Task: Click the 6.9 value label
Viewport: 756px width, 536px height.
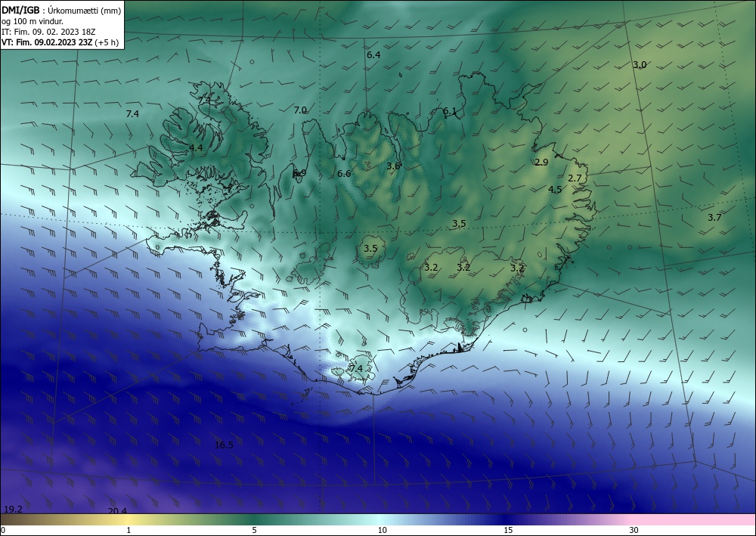Action: 299,172
